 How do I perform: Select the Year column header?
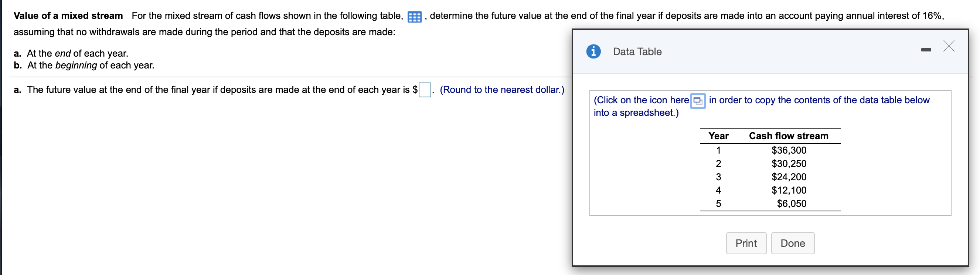pos(718,136)
